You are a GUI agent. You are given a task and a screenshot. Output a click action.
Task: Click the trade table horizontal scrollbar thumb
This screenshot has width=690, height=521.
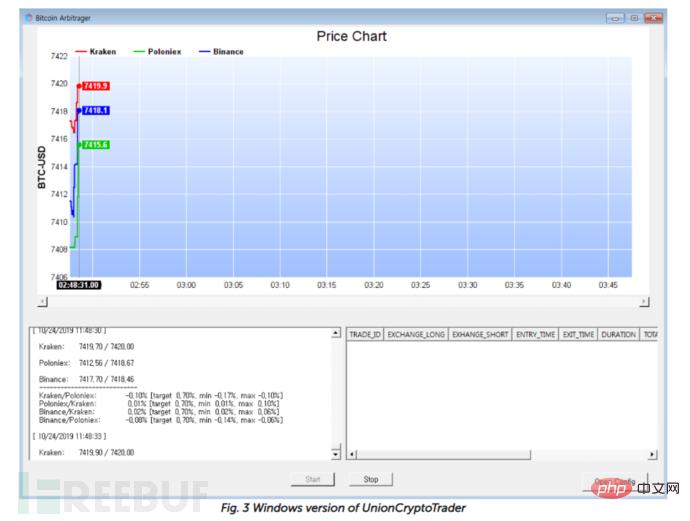click(x=443, y=454)
